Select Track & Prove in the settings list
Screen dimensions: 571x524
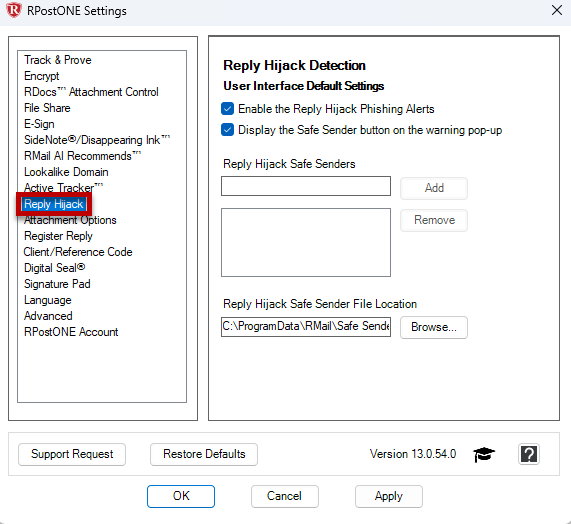coord(58,60)
